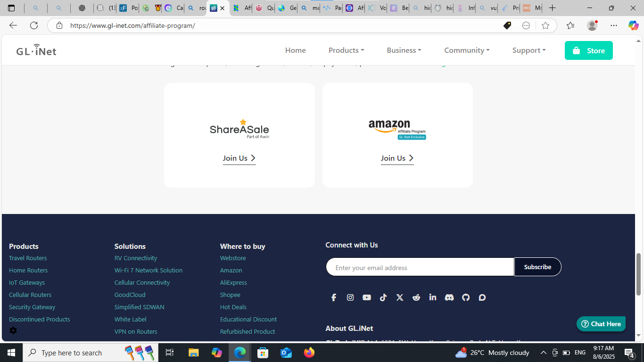Open Edge settings and more menu
This screenshot has width=644, height=362.
click(614, 25)
